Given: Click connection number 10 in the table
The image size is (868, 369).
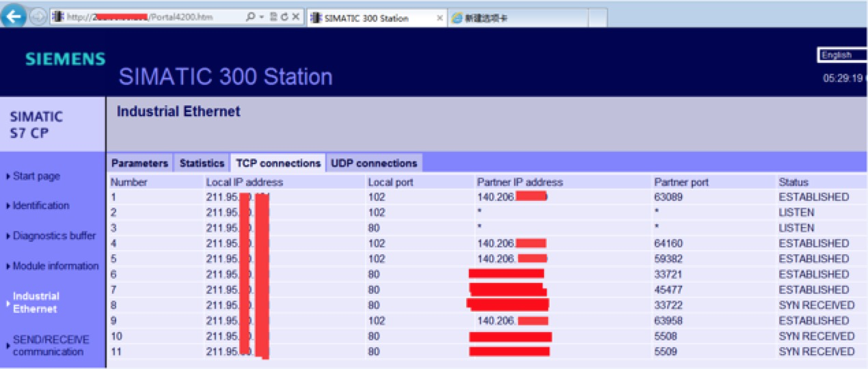Looking at the screenshot, I should [116, 336].
